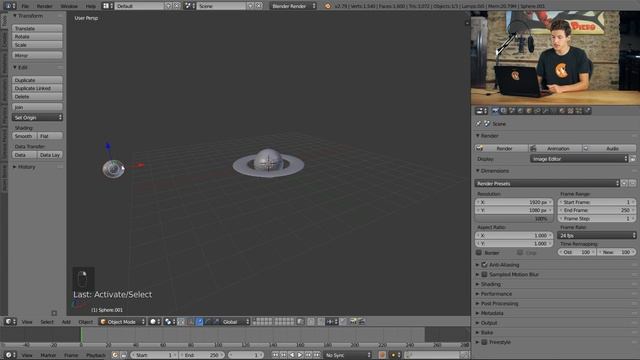Open the Help menu

[91, 6]
